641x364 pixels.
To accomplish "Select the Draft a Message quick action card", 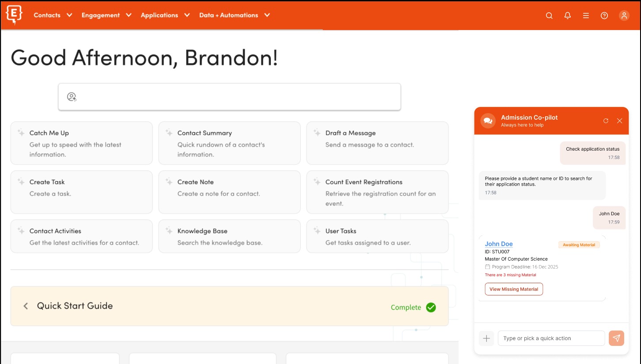I will [x=377, y=143].
